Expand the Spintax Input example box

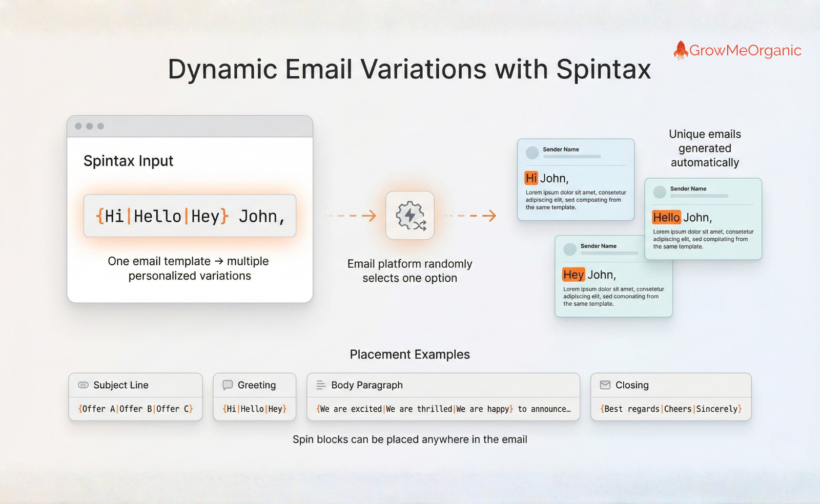[190, 210]
